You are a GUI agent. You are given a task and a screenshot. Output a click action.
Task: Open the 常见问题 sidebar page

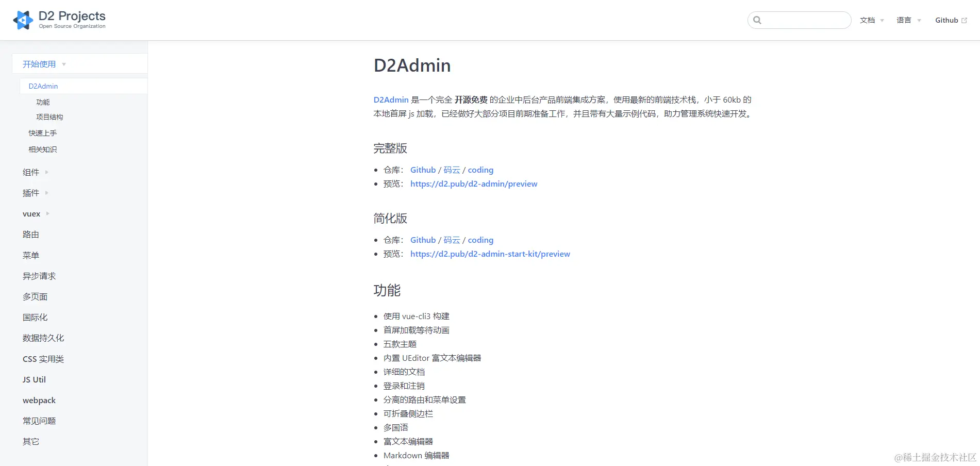click(39, 421)
